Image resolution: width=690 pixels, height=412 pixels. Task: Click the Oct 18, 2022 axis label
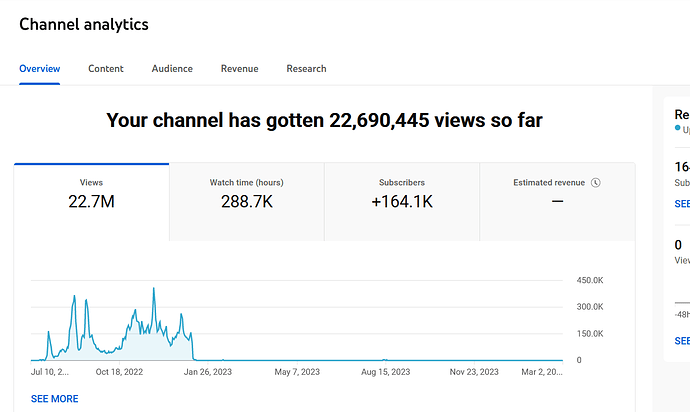pyautogui.click(x=119, y=372)
